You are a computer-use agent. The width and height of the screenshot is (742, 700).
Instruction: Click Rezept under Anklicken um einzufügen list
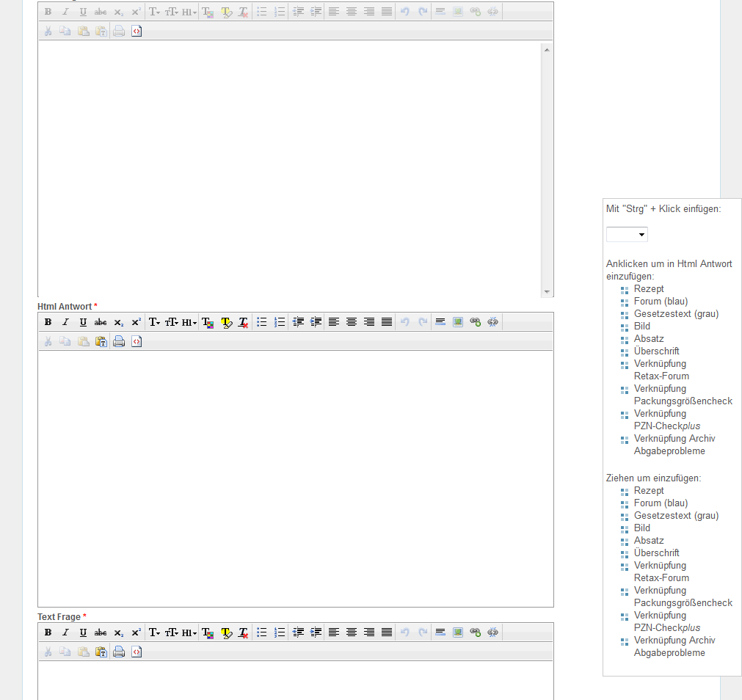[649, 289]
